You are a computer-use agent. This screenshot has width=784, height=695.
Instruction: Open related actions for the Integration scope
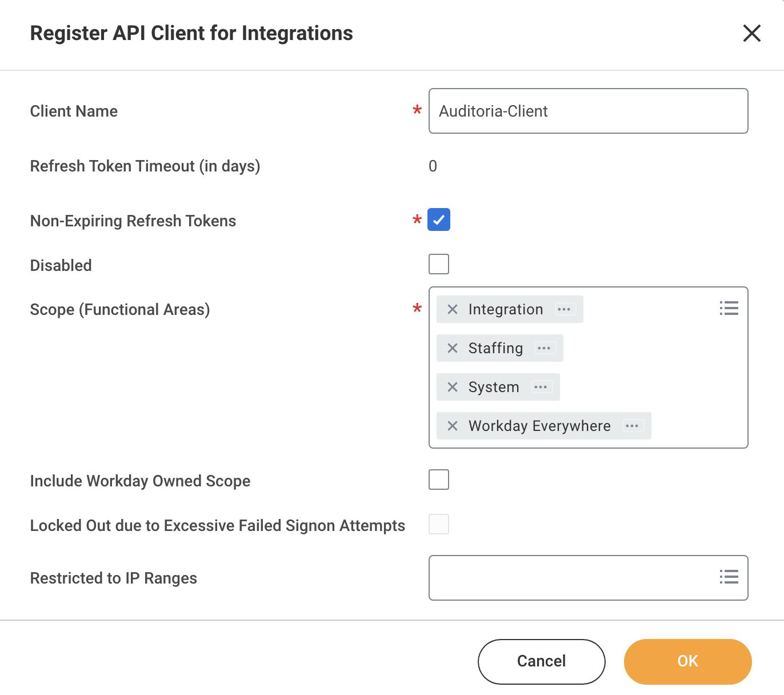564,309
